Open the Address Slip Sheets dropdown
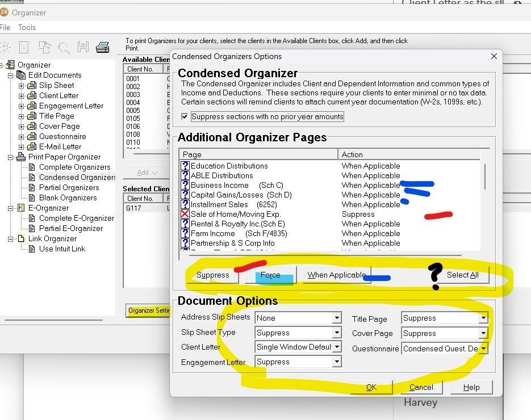The width and height of the screenshot is (531, 420). click(x=338, y=318)
